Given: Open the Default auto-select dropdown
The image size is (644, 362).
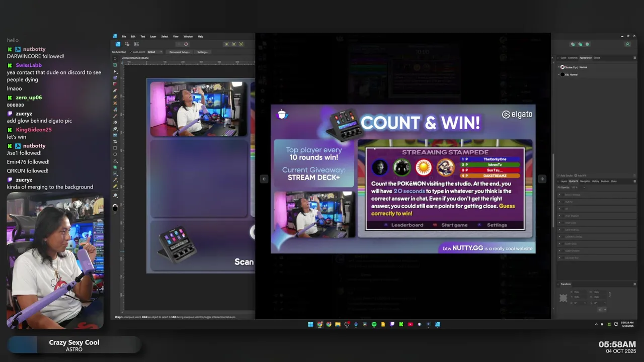Looking at the screenshot, I should (155, 52).
